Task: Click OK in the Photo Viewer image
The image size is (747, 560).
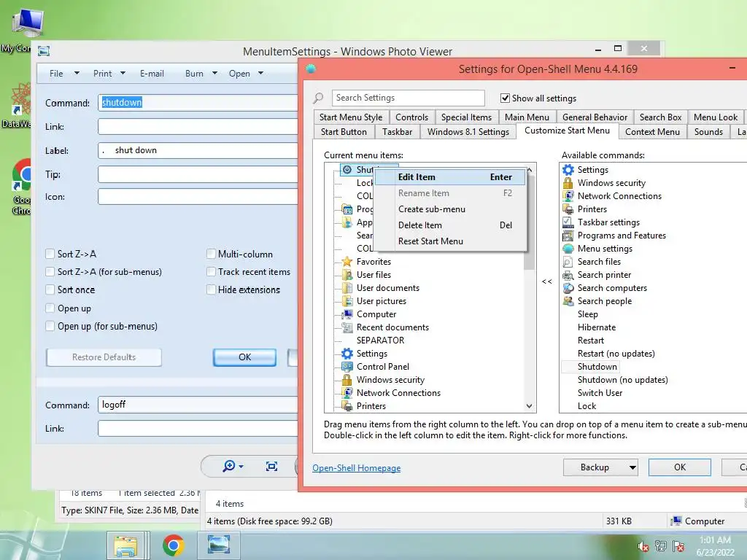Action: tap(244, 357)
